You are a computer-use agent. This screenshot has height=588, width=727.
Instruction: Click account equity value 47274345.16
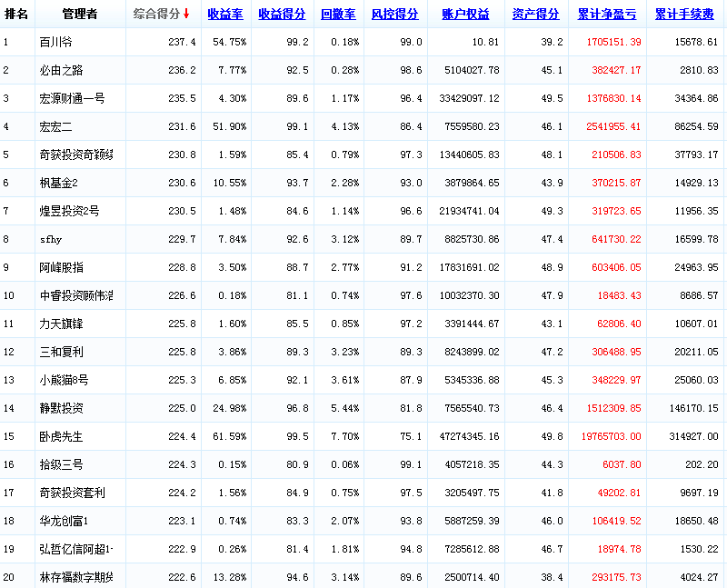(x=470, y=436)
